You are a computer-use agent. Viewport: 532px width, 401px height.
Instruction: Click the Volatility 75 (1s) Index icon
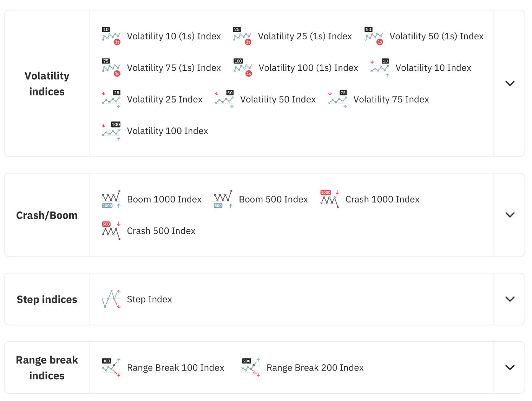tap(111, 68)
